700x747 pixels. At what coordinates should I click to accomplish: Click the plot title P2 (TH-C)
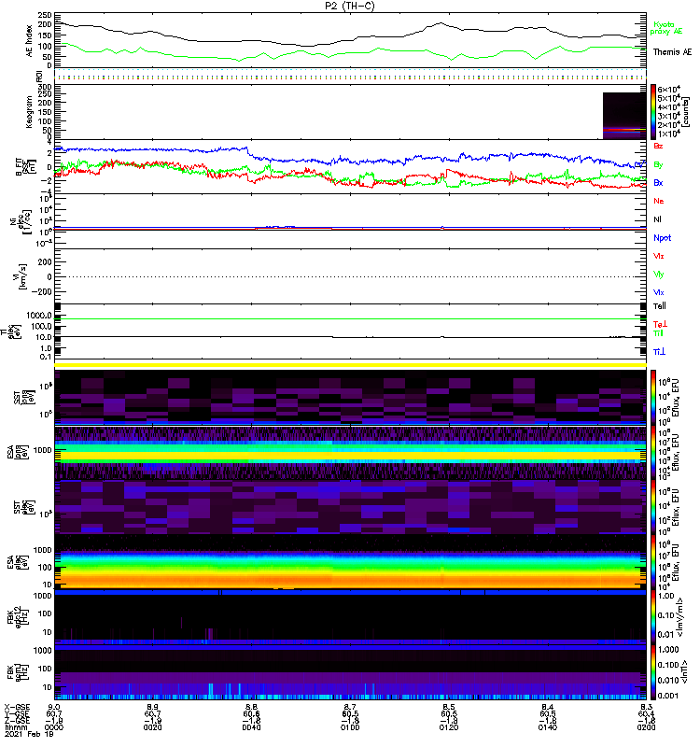349,6
